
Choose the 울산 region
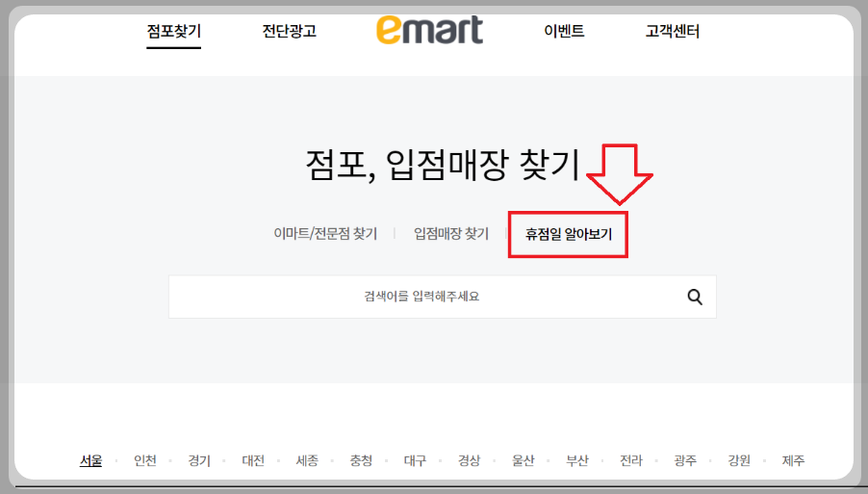point(523,460)
